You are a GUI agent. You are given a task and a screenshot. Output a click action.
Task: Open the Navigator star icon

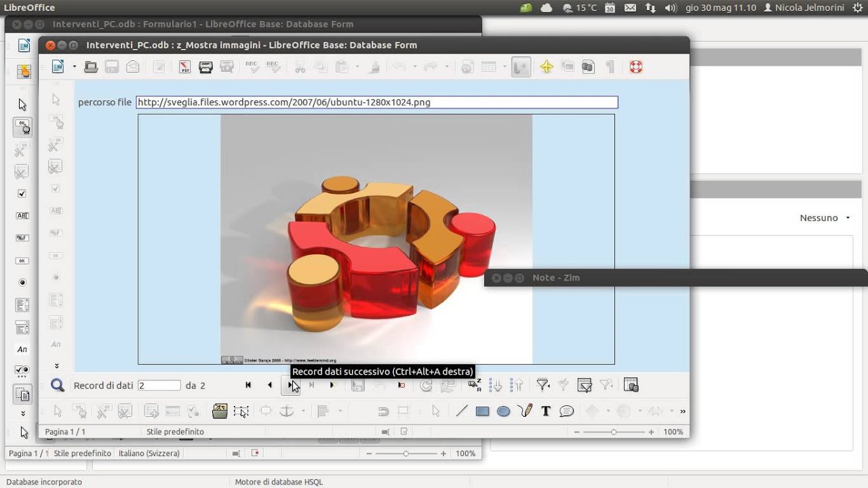(x=547, y=66)
